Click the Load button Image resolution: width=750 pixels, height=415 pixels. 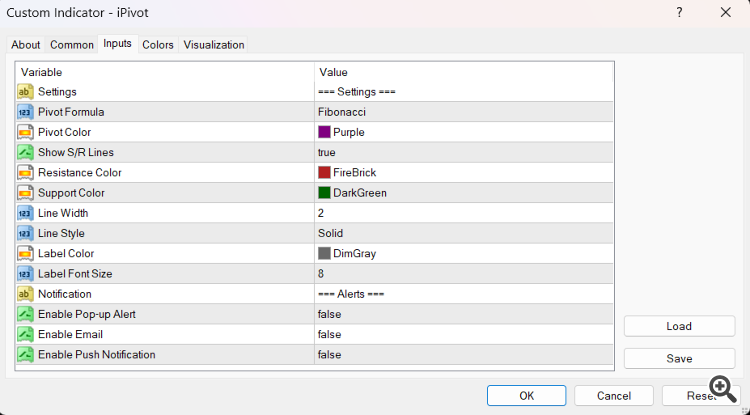tap(679, 326)
